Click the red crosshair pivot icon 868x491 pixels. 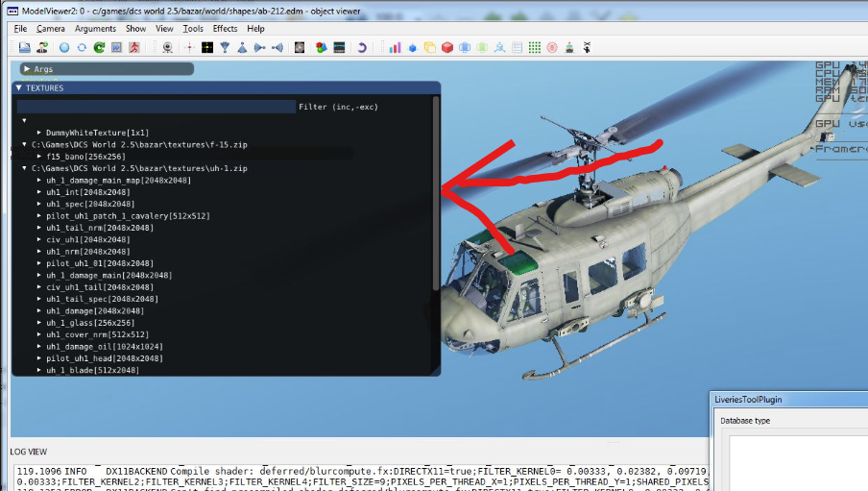pyautogui.click(x=189, y=48)
